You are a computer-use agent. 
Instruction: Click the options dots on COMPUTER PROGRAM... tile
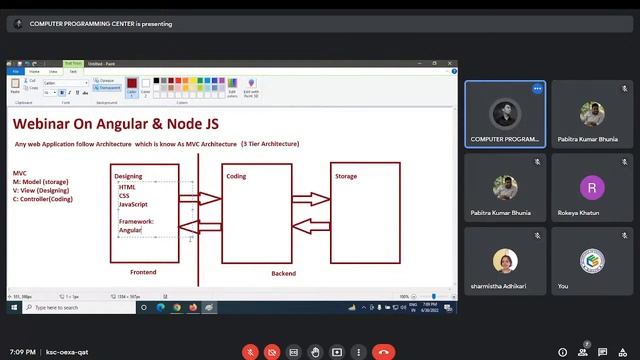(x=537, y=89)
